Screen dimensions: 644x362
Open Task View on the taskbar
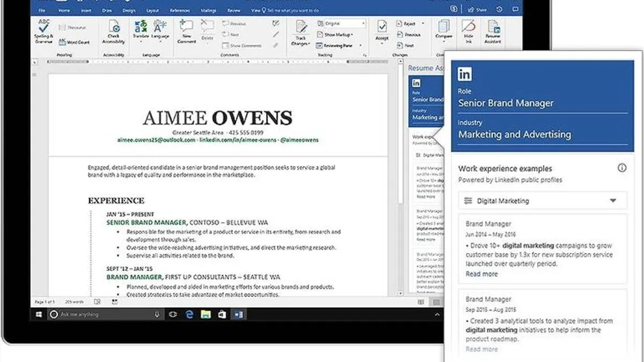coord(172,315)
